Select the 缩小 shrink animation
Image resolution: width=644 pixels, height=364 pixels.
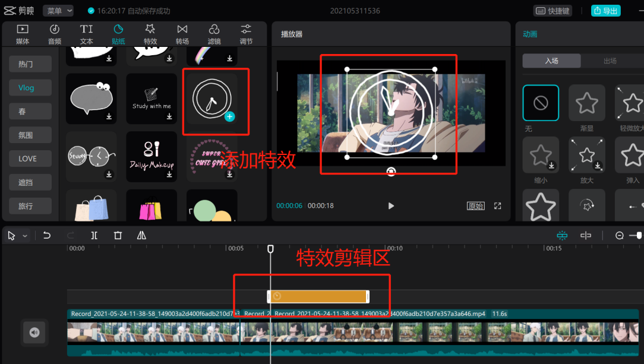click(x=541, y=155)
